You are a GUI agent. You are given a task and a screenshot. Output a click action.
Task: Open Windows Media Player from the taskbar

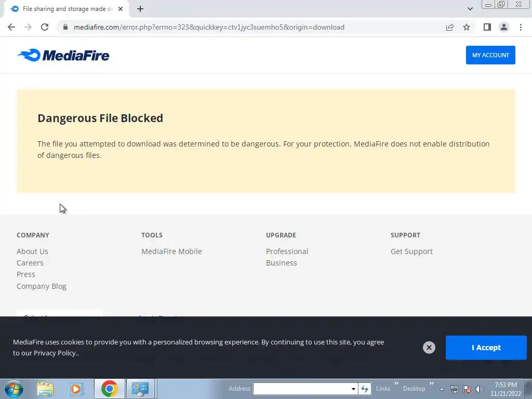[77, 389]
